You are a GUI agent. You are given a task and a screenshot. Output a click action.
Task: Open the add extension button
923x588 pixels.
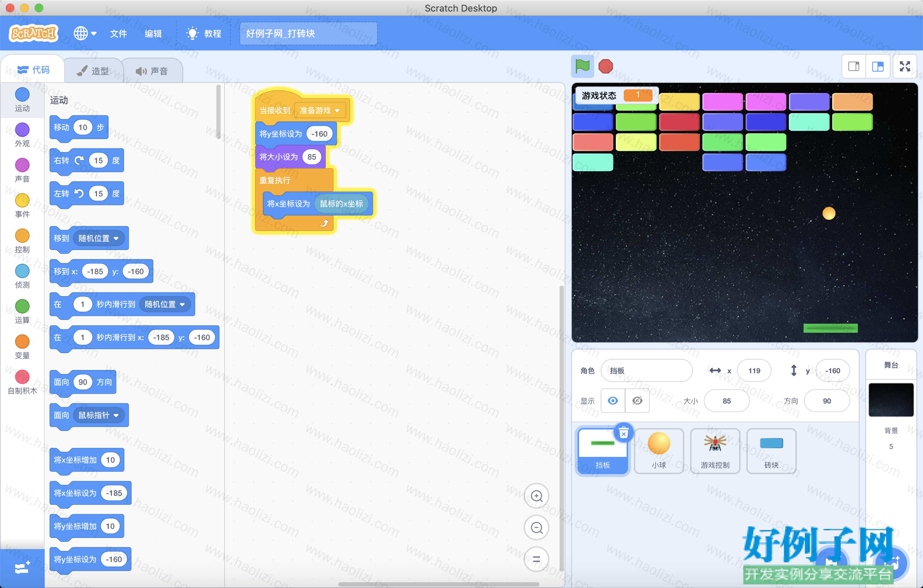22,568
